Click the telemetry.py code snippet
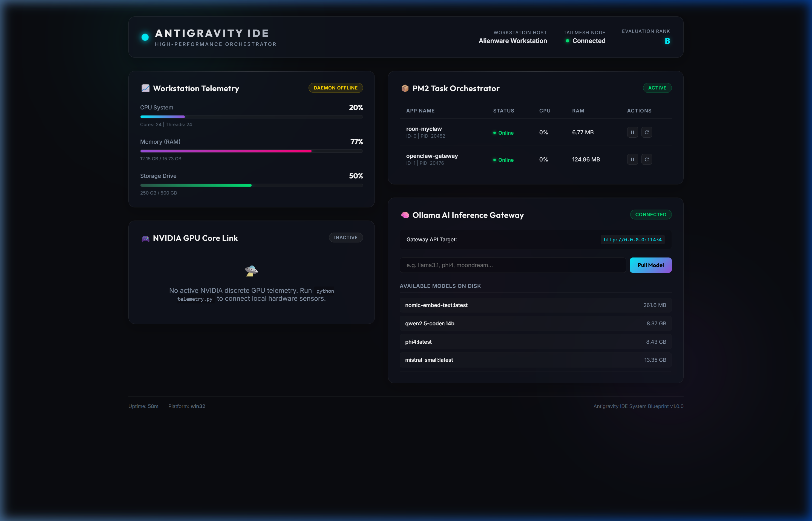Viewport: 812px width, 521px height. (x=195, y=299)
